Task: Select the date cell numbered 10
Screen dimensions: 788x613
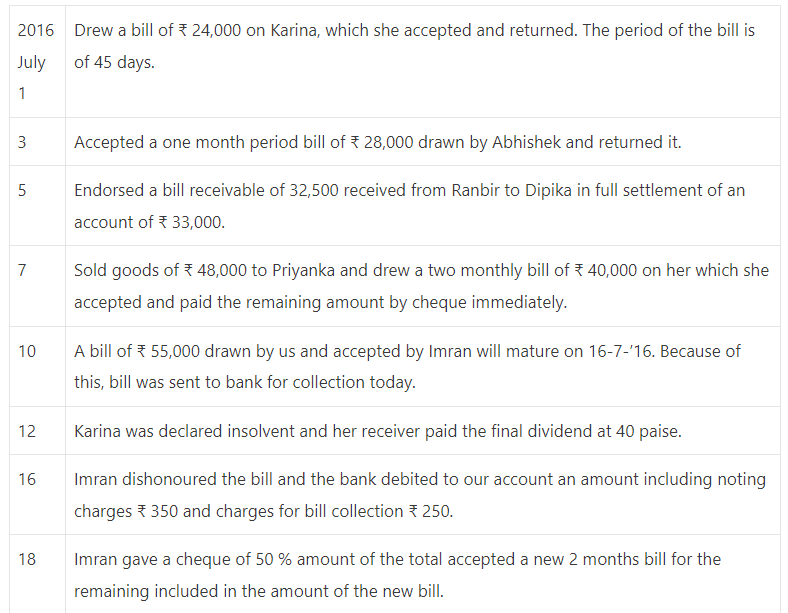Action: (x=37, y=366)
